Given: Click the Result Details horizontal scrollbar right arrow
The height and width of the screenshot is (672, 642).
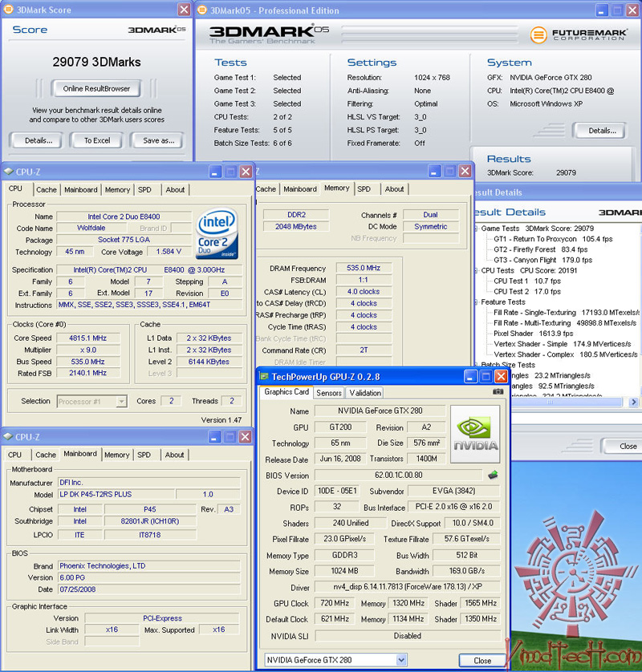Looking at the screenshot, I should click(633, 402).
